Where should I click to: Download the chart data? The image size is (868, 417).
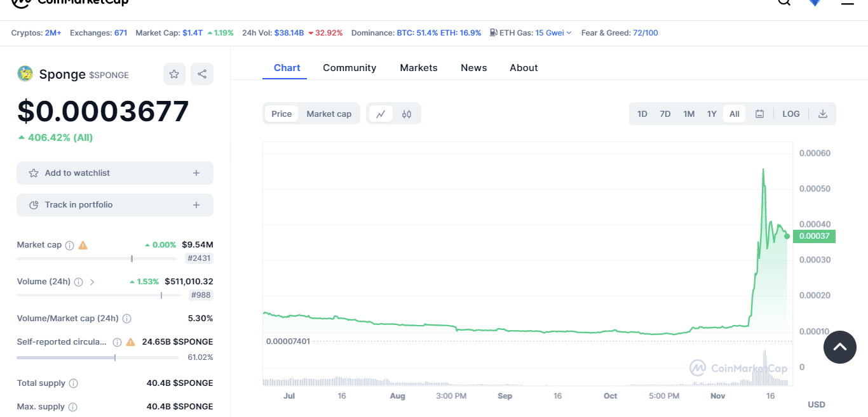tap(823, 114)
